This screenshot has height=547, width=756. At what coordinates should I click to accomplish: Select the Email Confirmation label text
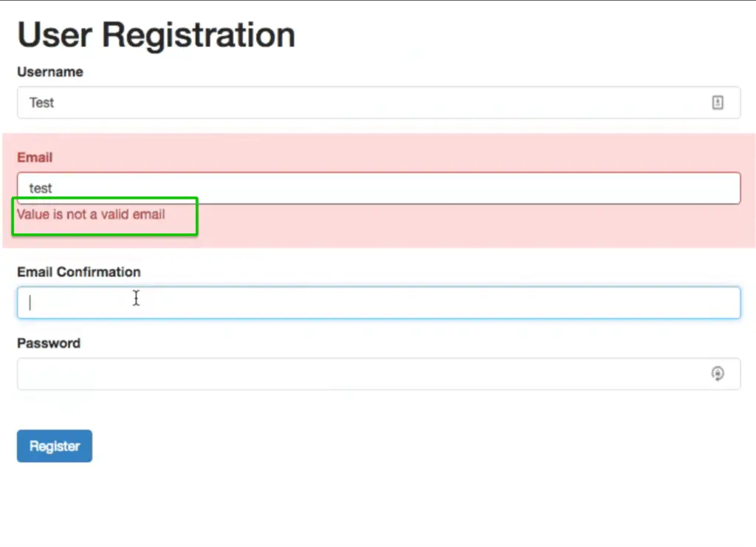click(x=79, y=272)
